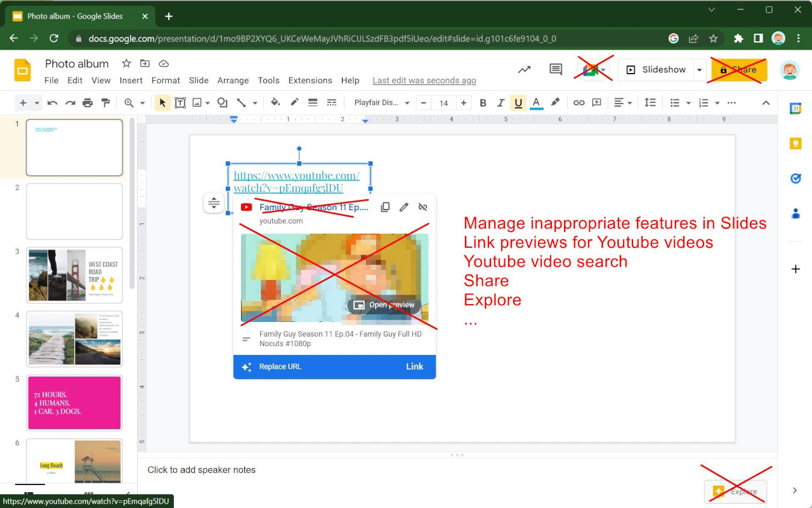Screen dimensions: 812x508
Task: Toggle bold formatting
Action: tap(483, 103)
